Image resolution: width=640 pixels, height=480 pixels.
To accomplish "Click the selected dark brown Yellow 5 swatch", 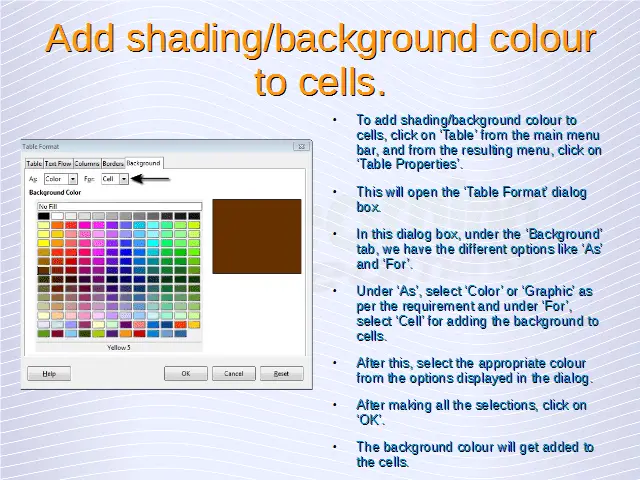I will click(x=43, y=270).
